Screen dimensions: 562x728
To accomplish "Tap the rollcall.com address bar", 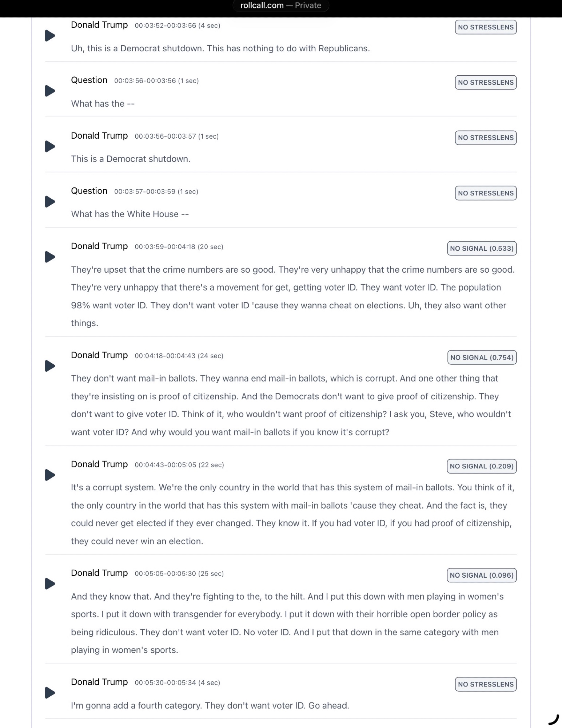I will point(281,5).
